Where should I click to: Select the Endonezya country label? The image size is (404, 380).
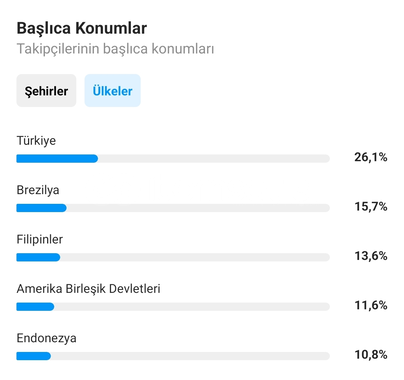(x=47, y=338)
